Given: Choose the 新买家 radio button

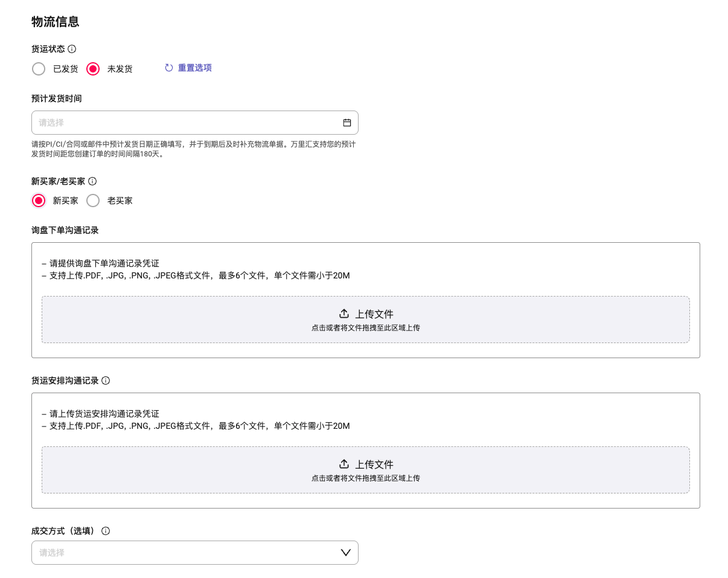Looking at the screenshot, I should coord(39,201).
